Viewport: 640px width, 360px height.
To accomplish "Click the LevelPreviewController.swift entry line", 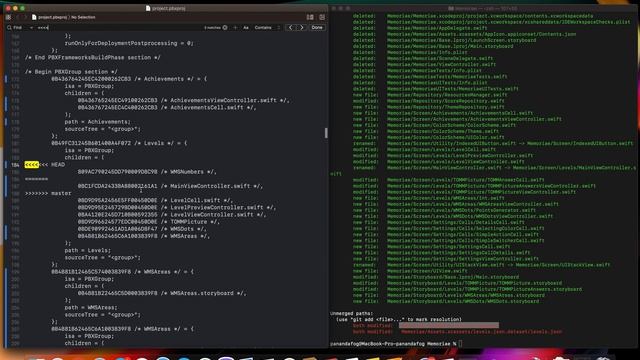I will [x=177, y=207].
